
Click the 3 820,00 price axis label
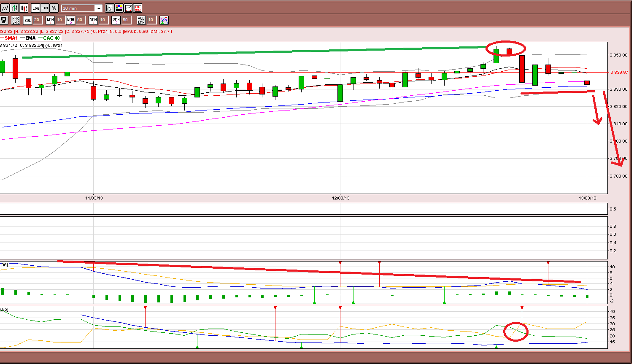coord(618,106)
